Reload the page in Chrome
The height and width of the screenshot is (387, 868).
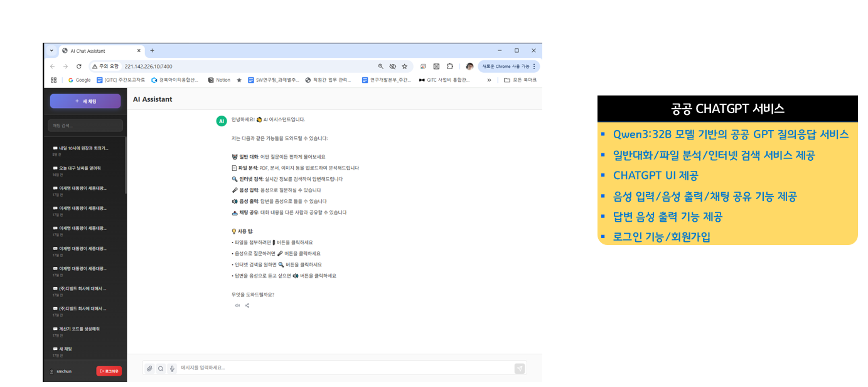79,66
